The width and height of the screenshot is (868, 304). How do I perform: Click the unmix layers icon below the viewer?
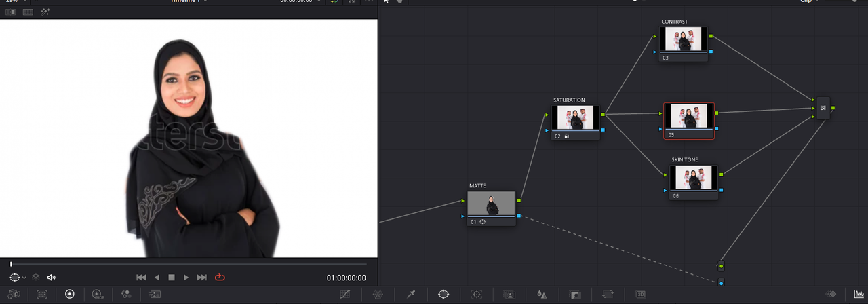point(36,278)
